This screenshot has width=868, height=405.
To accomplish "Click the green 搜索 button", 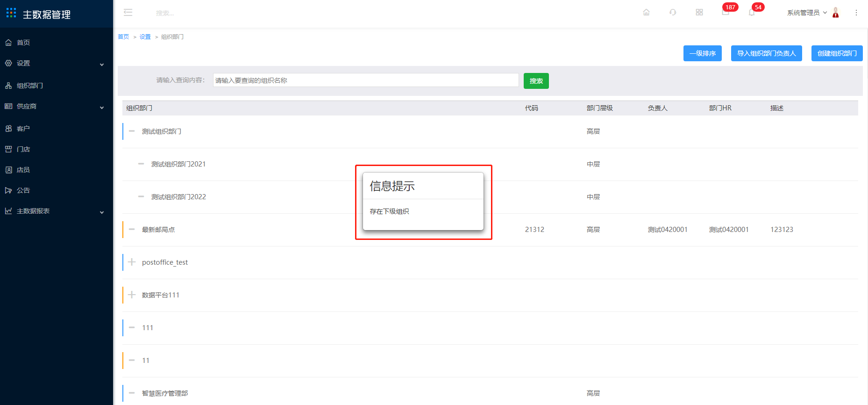I will coord(536,81).
